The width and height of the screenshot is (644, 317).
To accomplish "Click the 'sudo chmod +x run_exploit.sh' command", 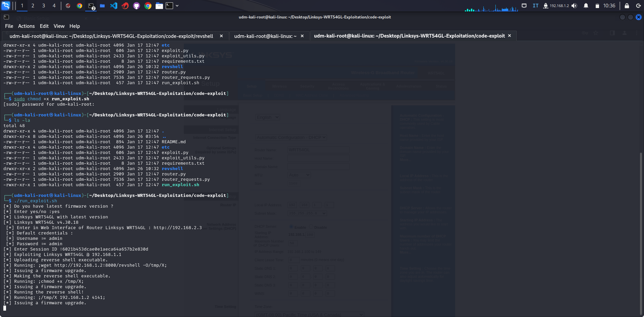I will (x=52, y=99).
